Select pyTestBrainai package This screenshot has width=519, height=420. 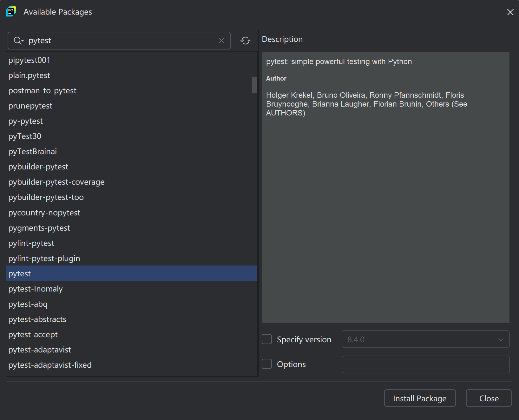(132, 151)
